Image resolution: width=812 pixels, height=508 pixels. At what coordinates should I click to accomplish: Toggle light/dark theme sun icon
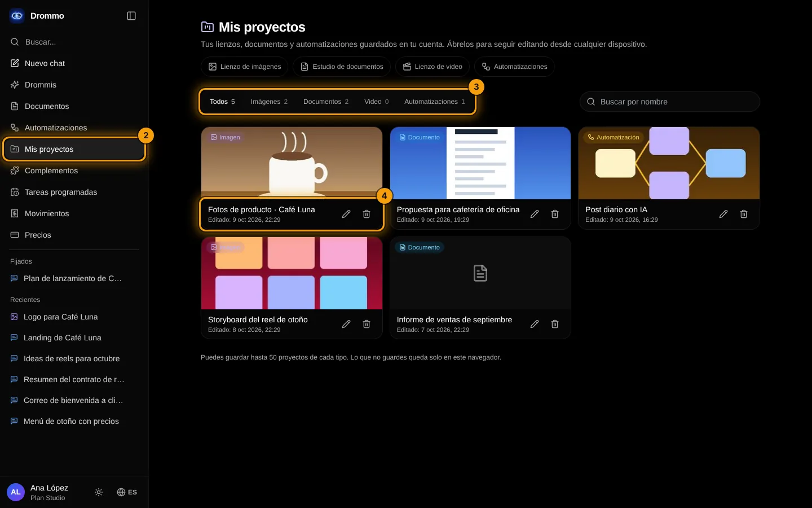[x=99, y=492]
